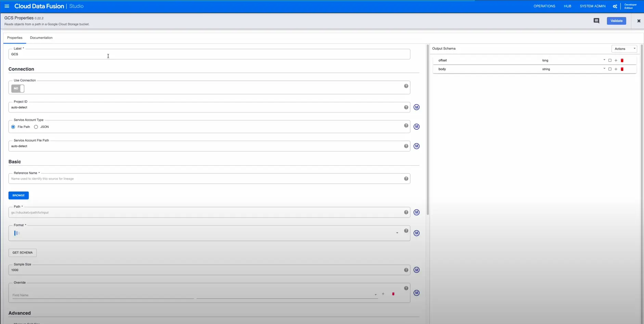Screen dimensions: 644x324
Task: Check nullable box for body field
Action: [x=610, y=69]
